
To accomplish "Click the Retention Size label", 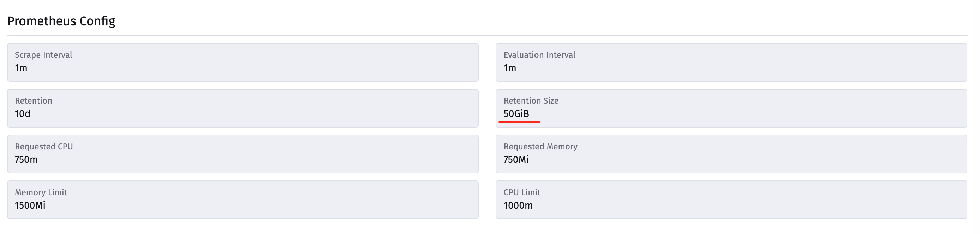I will click(x=531, y=101).
